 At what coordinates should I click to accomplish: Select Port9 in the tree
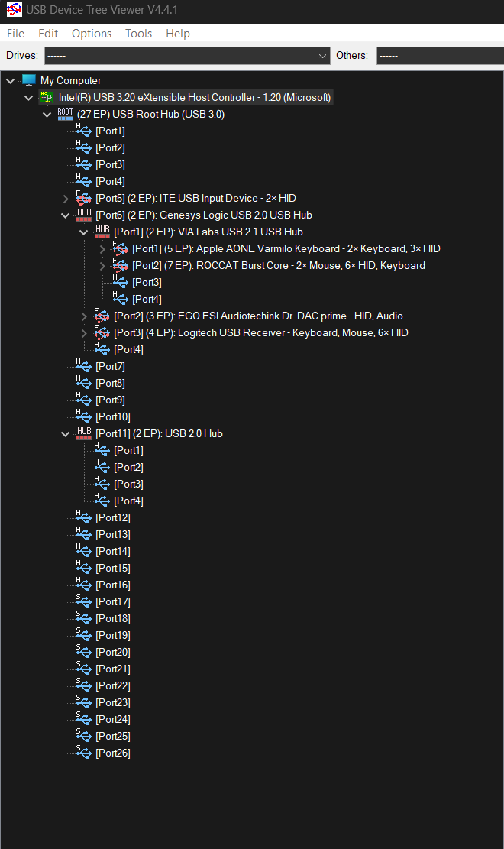click(111, 400)
